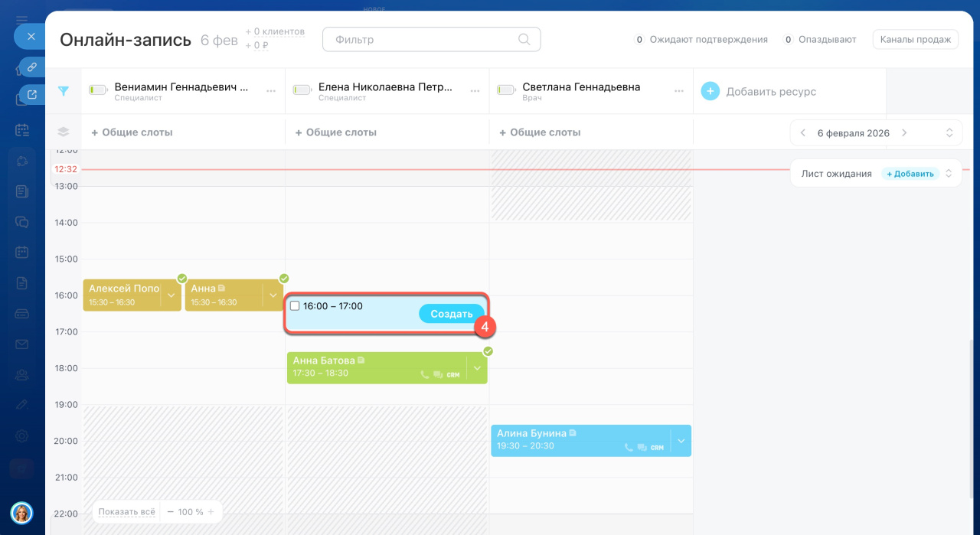The width and height of the screenshot is (980, 535).
Task: Expand Анна 15:30 booking dropdown arrow
Action: tap(273, 295)
